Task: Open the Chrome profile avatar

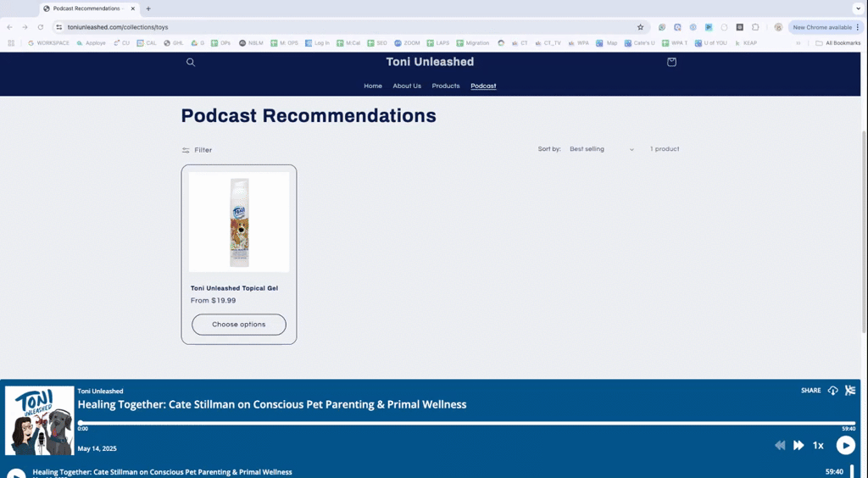Action: (x=778, y=27)
